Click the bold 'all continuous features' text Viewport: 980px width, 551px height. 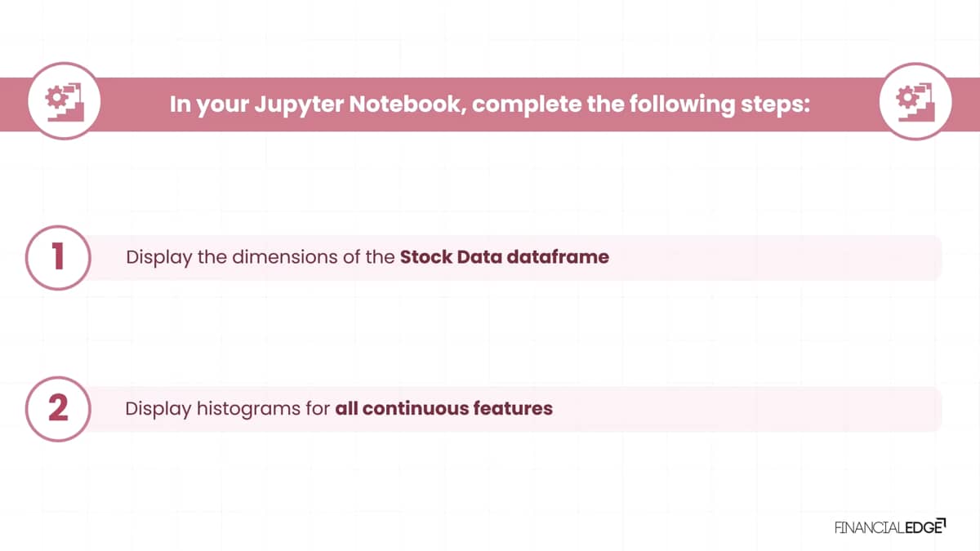click(x=444, y=408)
